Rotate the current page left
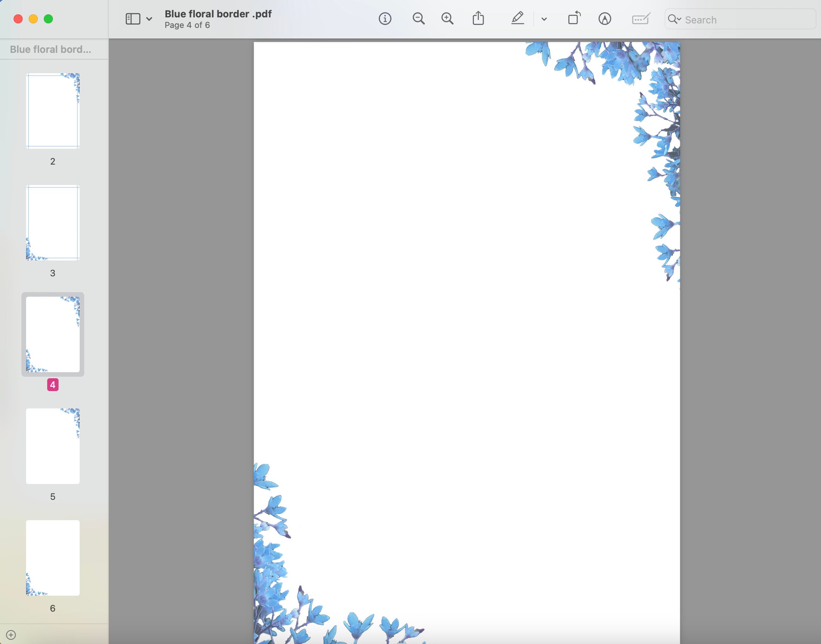 point(574,18)
